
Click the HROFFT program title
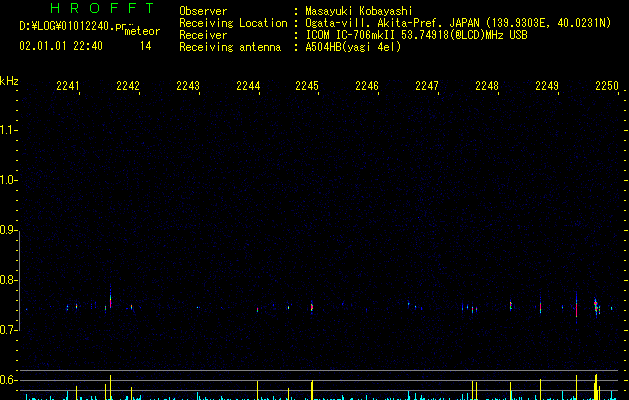103,8
